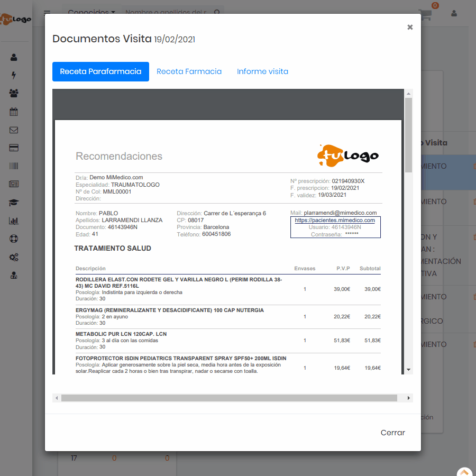The image size is (476, 476).
Task: Open the pacientes.mimedico.com link
Action: (x=335, y=220)
